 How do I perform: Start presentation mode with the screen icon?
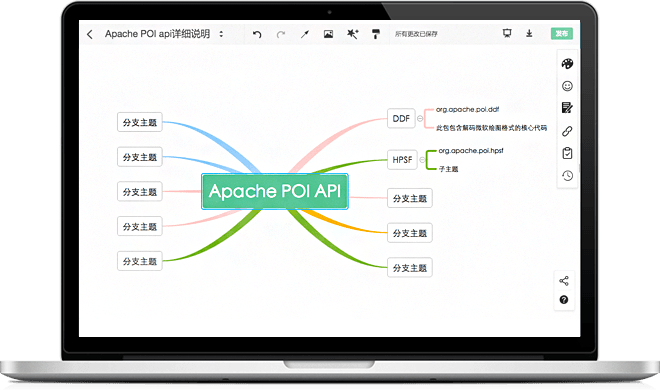[507, 33]
